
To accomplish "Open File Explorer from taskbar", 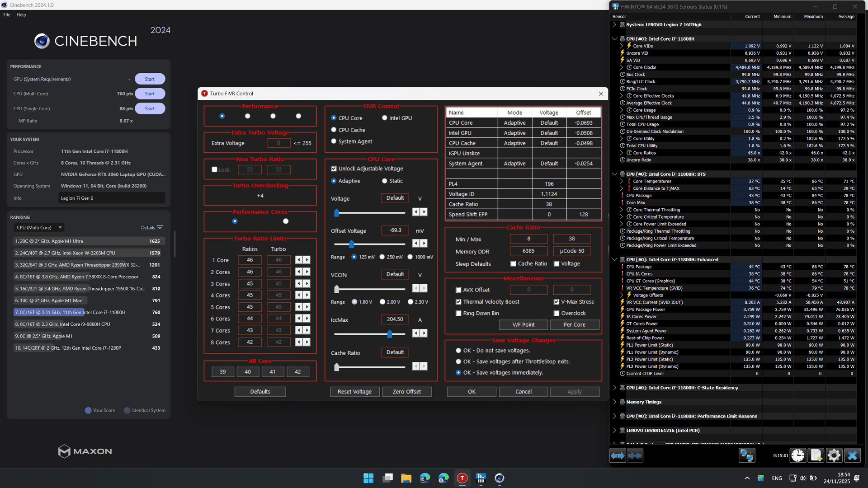I will point(406,478).
